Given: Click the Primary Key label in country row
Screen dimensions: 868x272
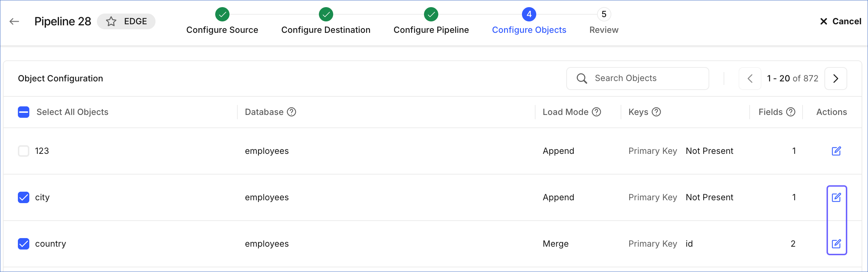Looking at the screenshot, I should pyautogui.click(x=653, y=244).
